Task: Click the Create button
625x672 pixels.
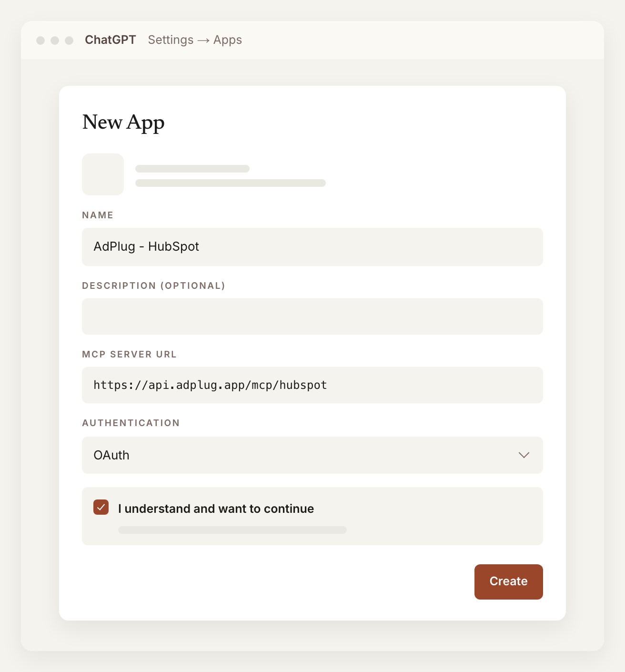Action: coord(509,582)
